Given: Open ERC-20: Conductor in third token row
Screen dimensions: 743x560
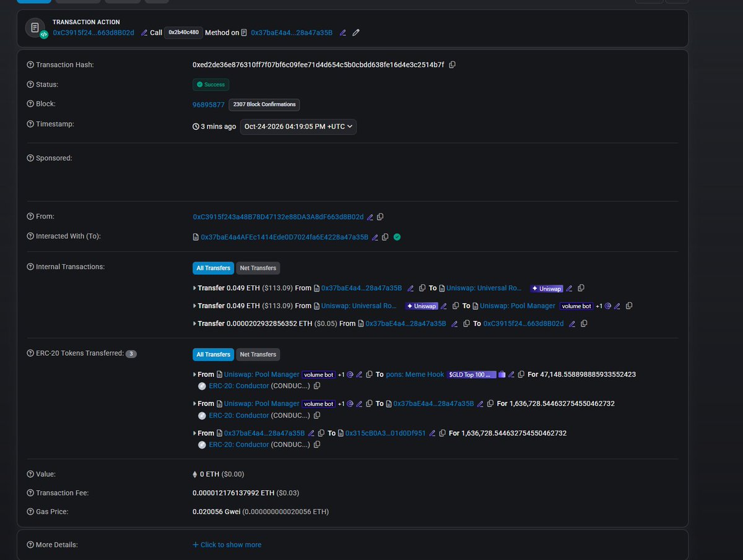Looking at the screenshot, I should (238, 445).
